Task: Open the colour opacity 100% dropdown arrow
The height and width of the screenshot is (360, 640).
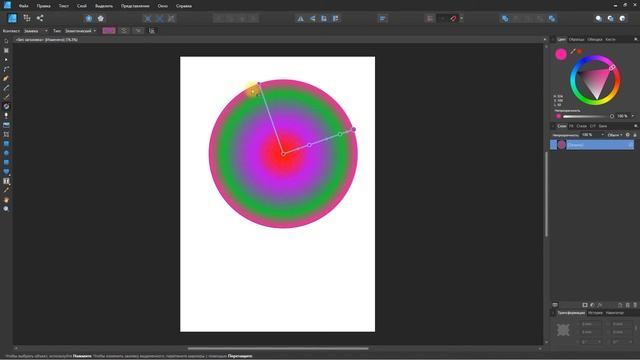Action: point(633,116)
